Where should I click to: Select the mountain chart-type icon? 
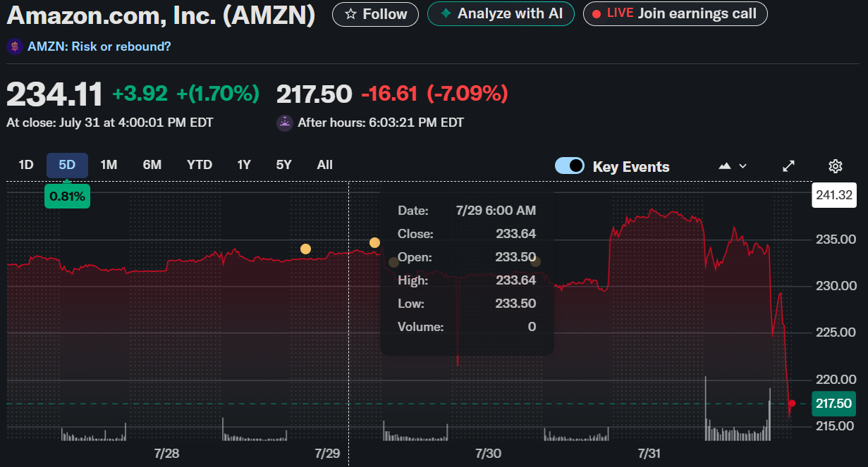coord(726,166)
